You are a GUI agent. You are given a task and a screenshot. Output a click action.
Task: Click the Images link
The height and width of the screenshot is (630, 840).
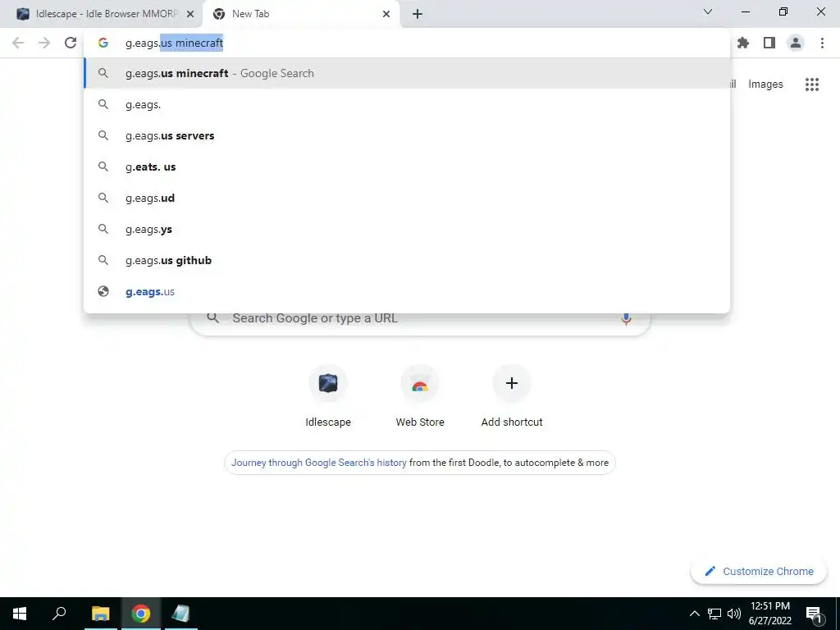(765, 84)
